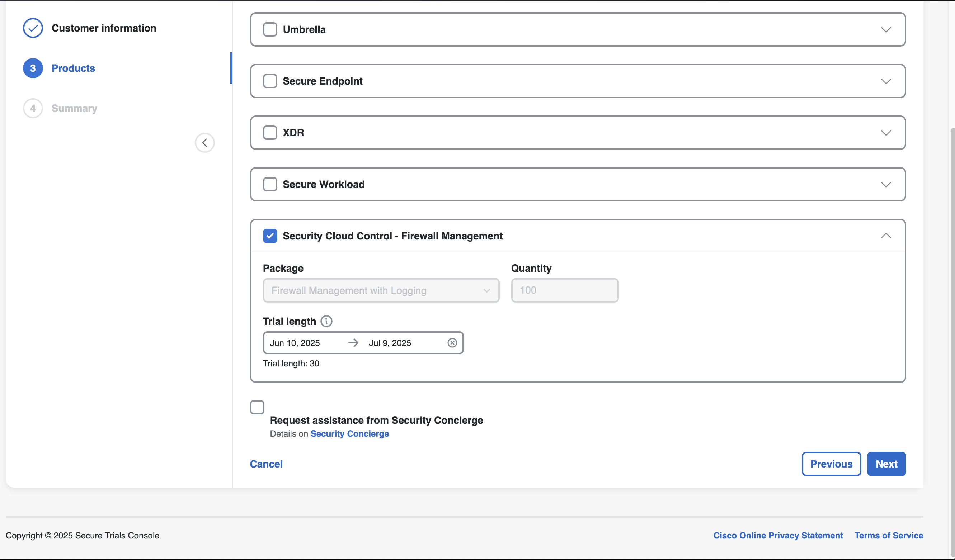Click the Cancel link
This screenshot has height=560, width=955.
266,464
